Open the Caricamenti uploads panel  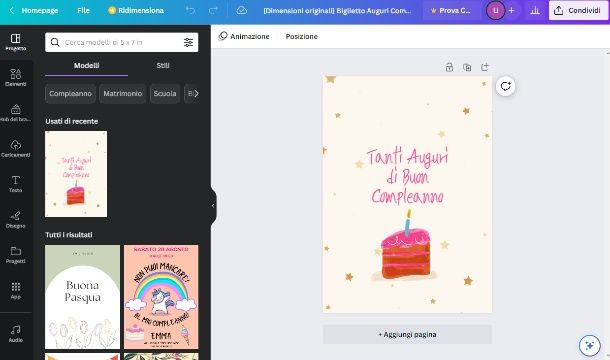click(16, 148)
